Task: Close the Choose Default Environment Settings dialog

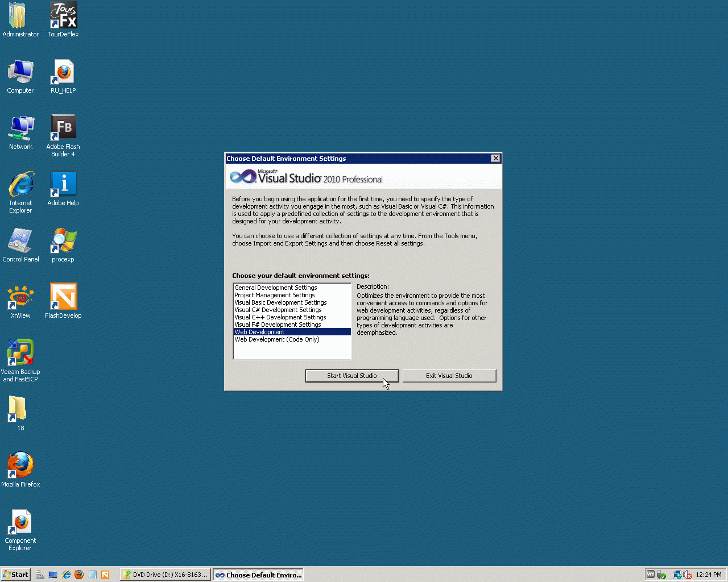Action: [x=496, y=159]
